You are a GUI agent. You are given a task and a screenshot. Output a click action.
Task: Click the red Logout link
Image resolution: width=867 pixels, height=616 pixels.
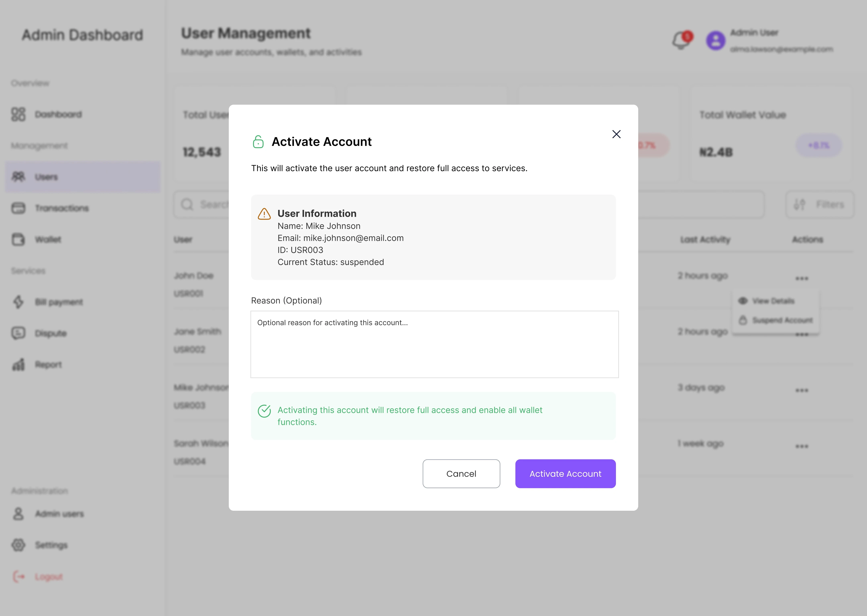(49, 576)
